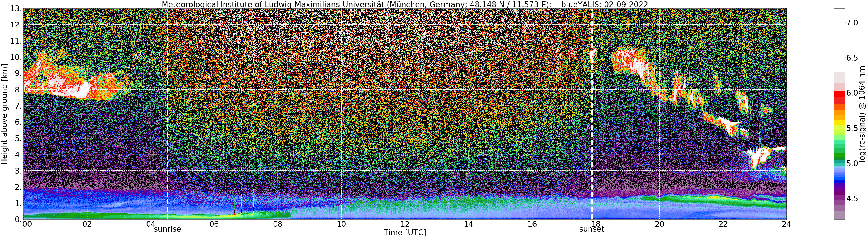The height and width of the screenshot is (238, 868).
Task: Click the colorbar label 'log(rc-signal) @ 1064 nm'
Action: coord(862,114)
